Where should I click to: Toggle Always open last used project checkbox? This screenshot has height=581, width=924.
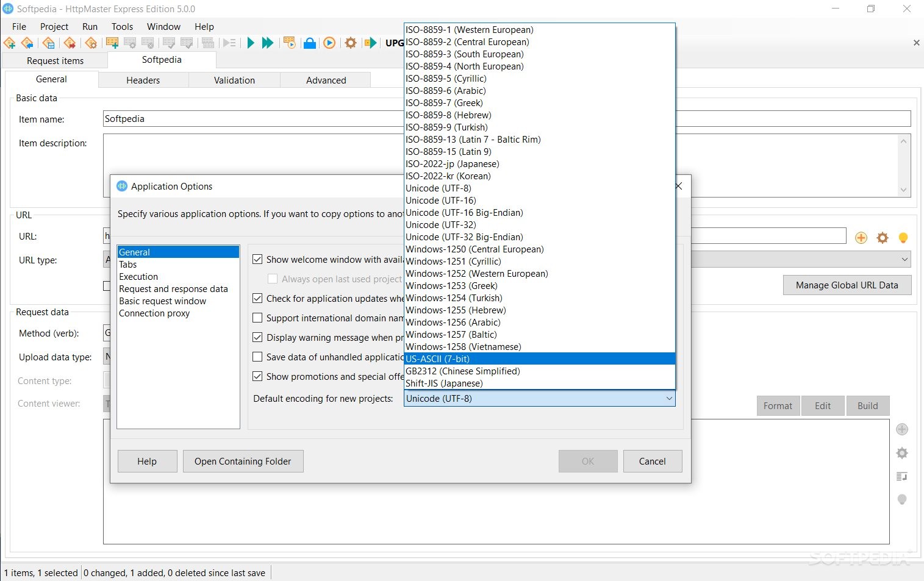tap(273, 279)
